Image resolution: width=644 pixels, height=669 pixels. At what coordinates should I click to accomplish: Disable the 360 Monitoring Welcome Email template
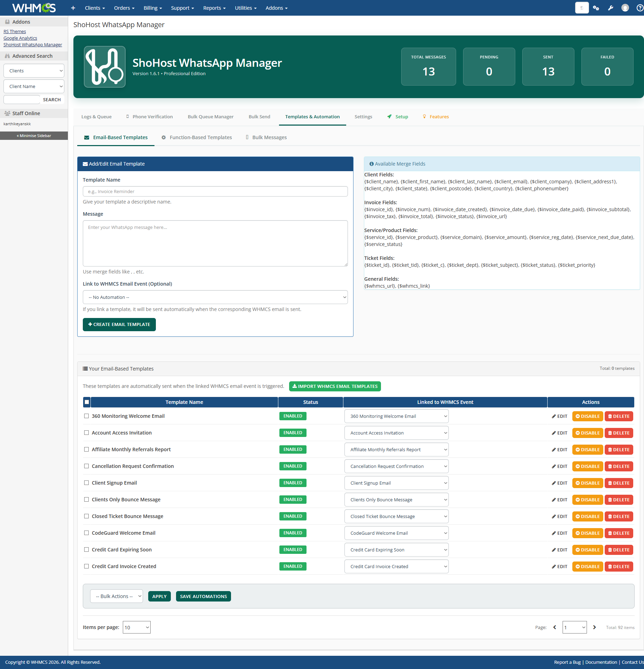click(588, 416)
